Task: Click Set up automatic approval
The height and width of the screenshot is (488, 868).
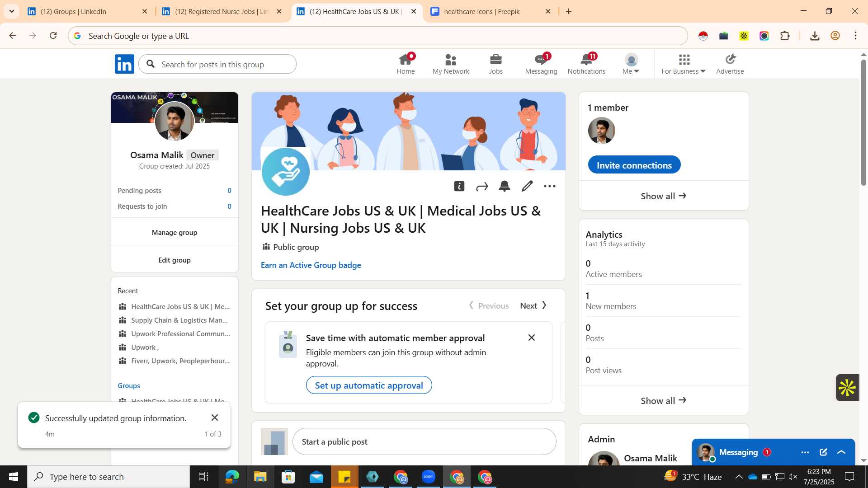Action: pos(369,385)
